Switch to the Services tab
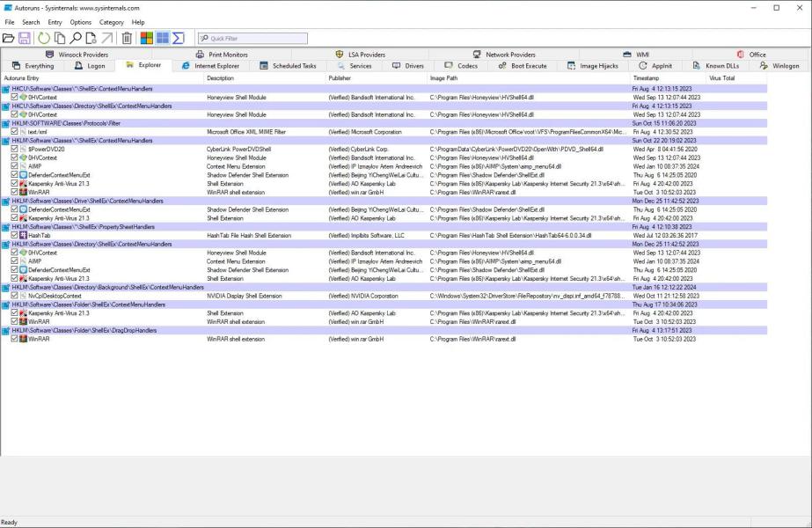Screen dimensions: 812x528 tap(355, 66)
